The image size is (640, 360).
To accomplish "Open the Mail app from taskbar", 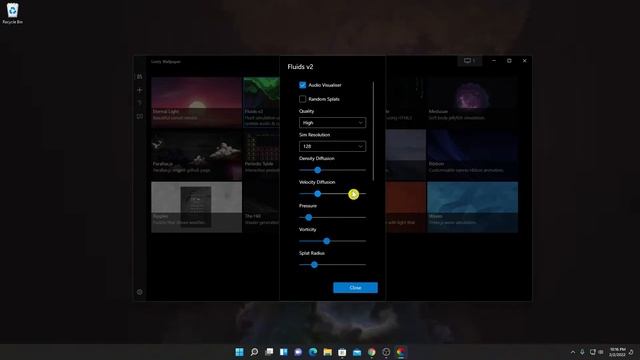I will pos(357,352).
